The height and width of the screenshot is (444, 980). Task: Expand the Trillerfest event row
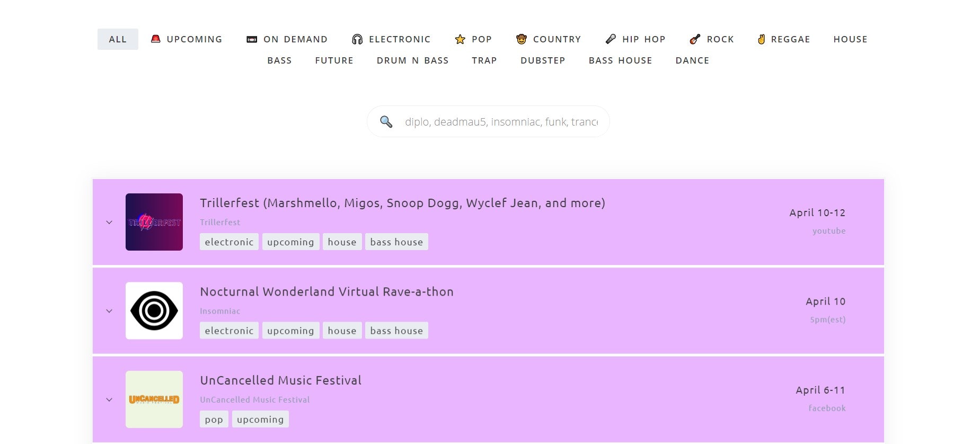109,223
